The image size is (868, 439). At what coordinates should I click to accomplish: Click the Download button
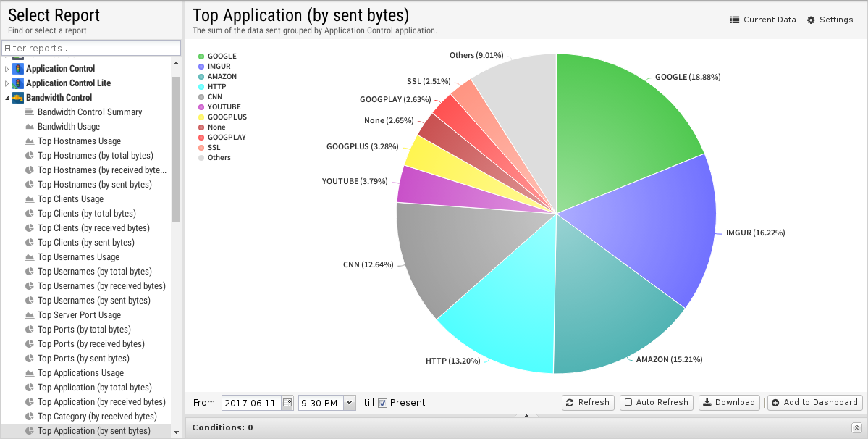click(730, 403)
